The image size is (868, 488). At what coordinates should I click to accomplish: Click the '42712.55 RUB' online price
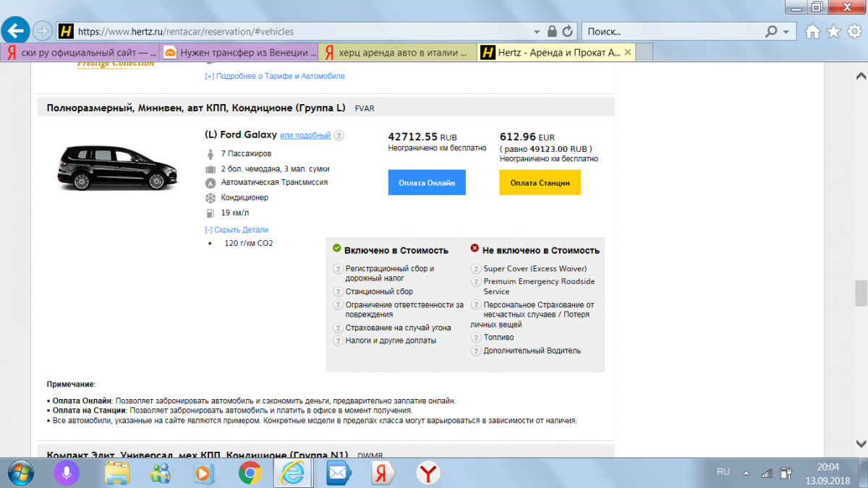coord(422,136)
